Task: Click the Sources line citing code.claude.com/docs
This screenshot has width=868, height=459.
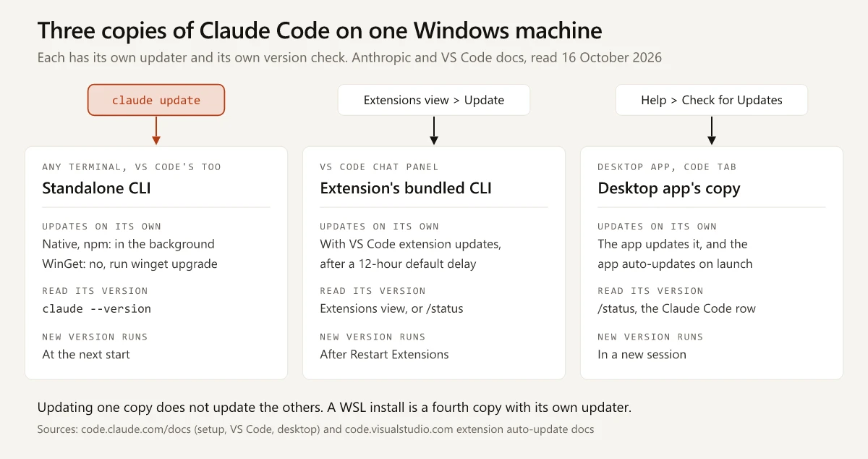Action: point(315,429)
